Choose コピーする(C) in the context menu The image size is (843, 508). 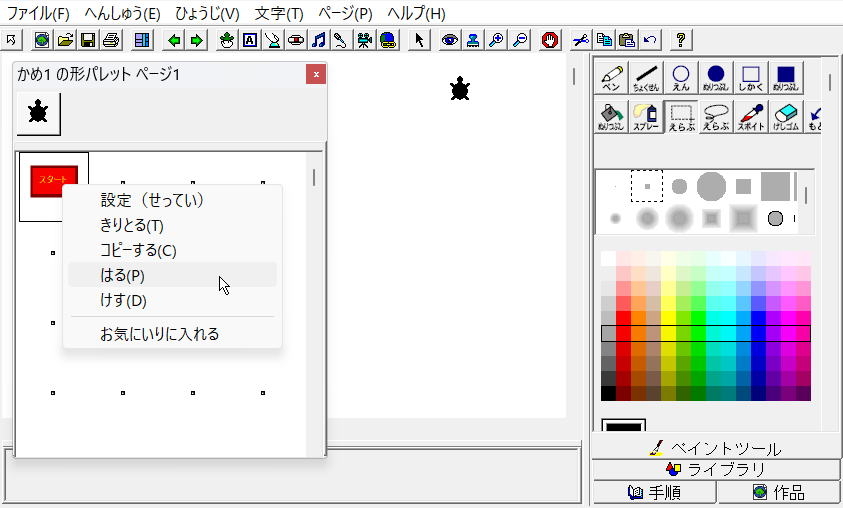click(x=172, y=251)
